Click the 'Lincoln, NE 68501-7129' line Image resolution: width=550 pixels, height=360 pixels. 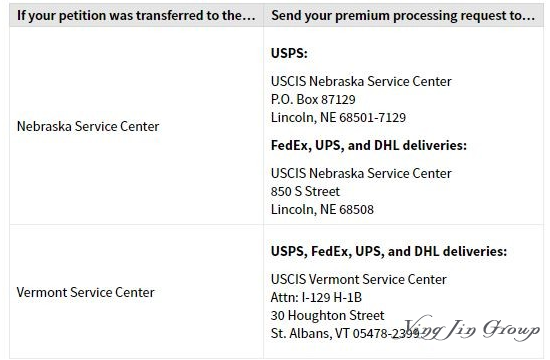coord(338,118)
